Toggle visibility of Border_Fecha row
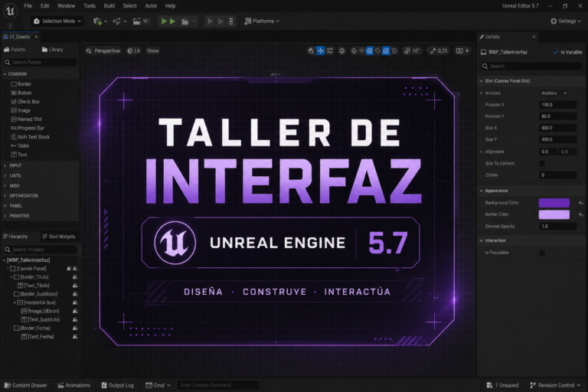Viewport: 588px width, 392px height. tap(75, 328)
